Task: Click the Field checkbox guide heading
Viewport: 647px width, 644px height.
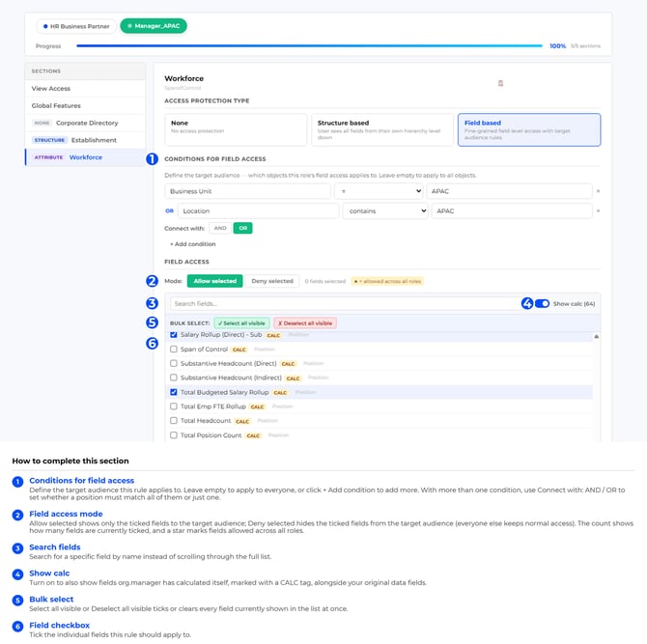Action: [x=60, y=625]
